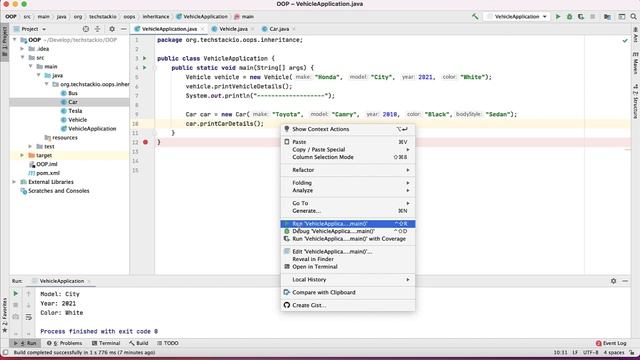Click the soft-wrap icon in Run panel

[x=29, y=317]
